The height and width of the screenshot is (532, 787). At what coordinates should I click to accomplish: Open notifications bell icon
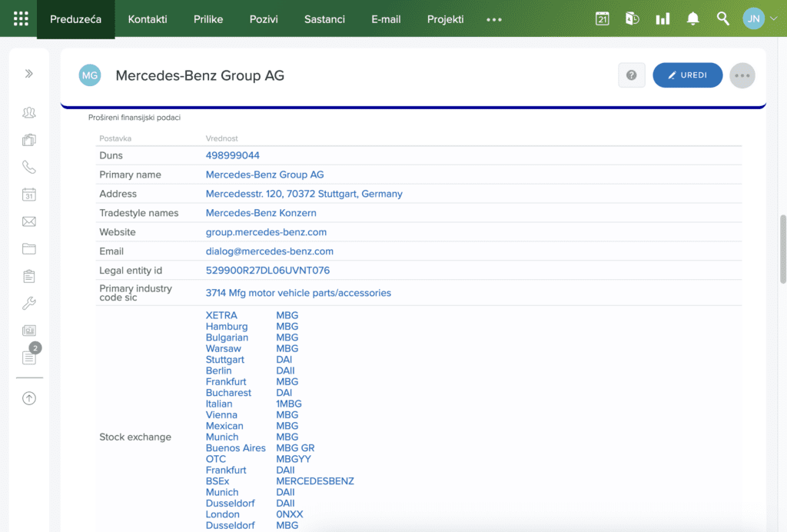[692, 19]
